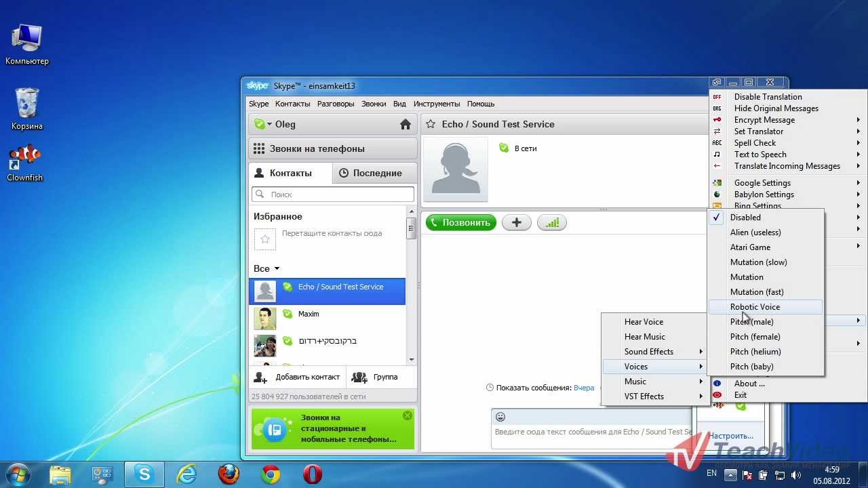Switch to the Последние tab
The height and width of the screenshot is (488, 868).
(x=374, y=173)
